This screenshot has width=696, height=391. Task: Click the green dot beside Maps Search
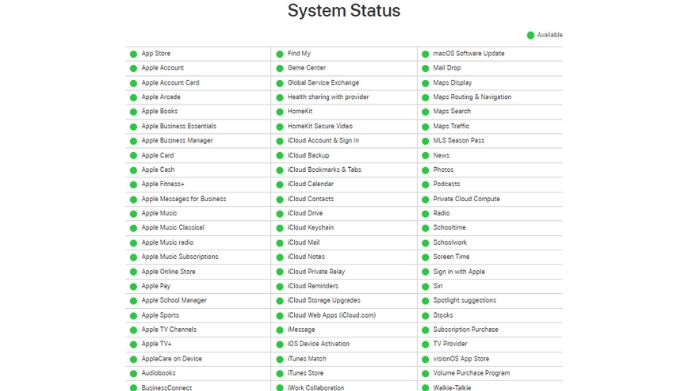tap(425, 112)
